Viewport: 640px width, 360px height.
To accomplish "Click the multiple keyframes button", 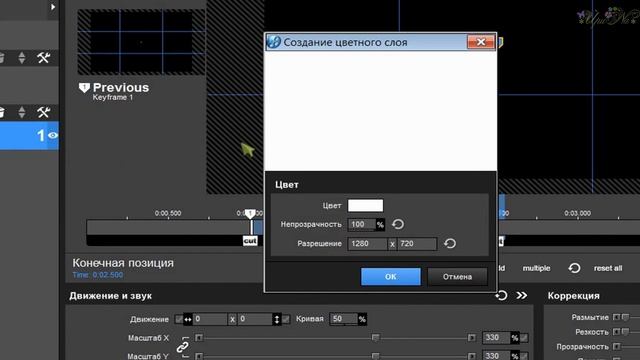I will pyautogui.click(x=536, y=268).
